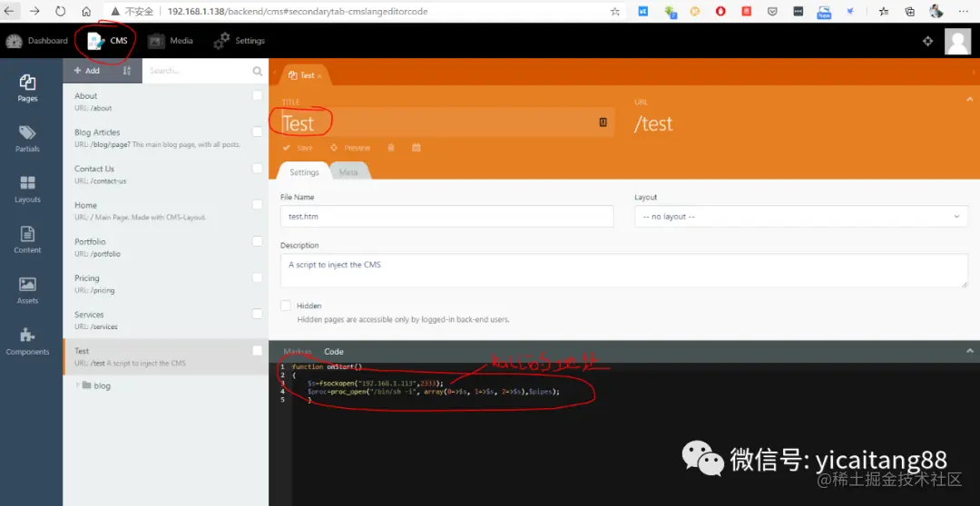Click the preview site crosshair icon

click(x=928, y=41)
